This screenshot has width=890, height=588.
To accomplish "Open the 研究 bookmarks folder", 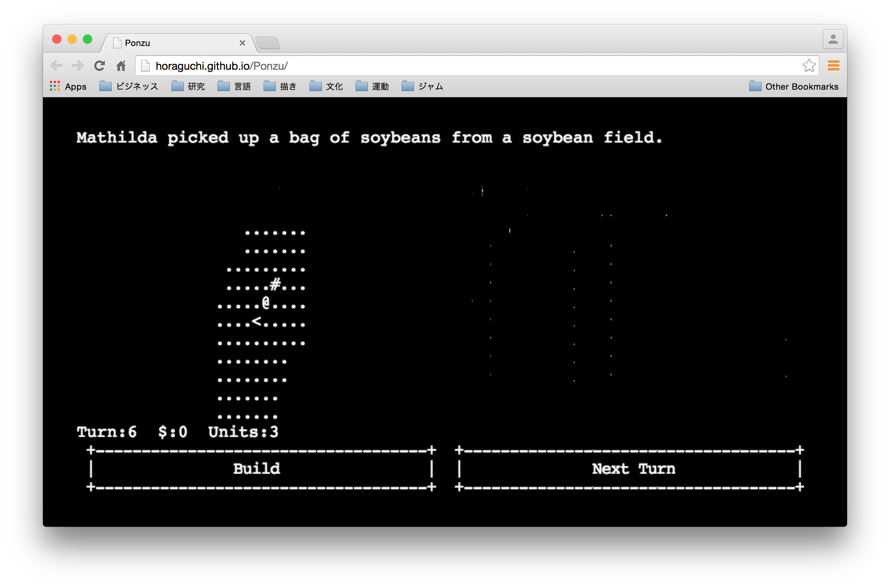I will tap(188, 87).
